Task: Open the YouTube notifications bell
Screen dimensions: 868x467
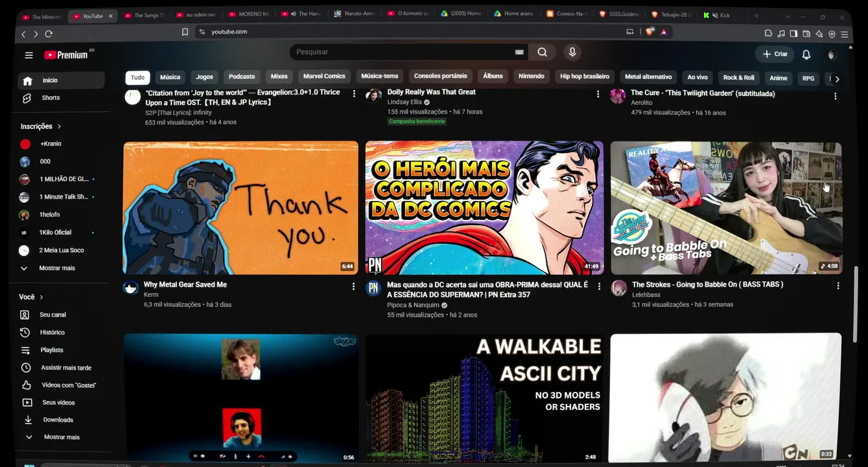Action: coord(806,54)
